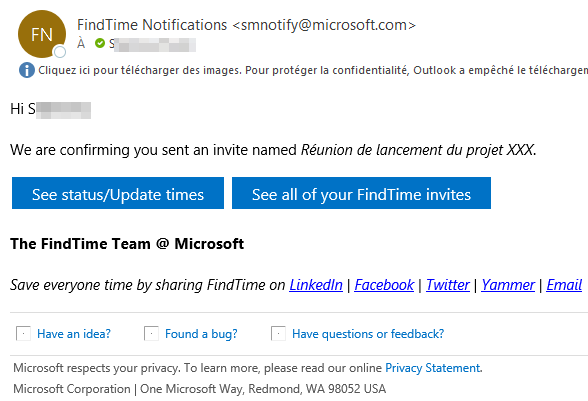Open the Yammer sharing link

[x=508, y=285]
